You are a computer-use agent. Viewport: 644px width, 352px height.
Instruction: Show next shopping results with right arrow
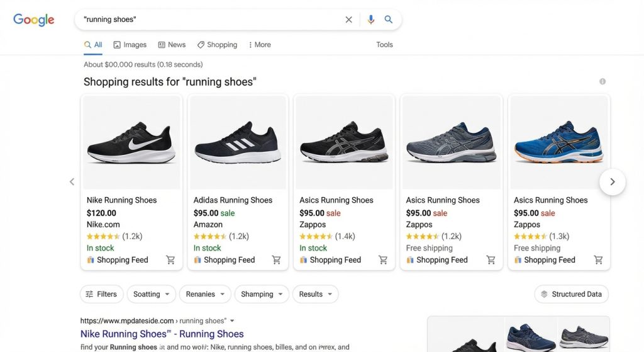pyautogui.click(x=612, y=182)
